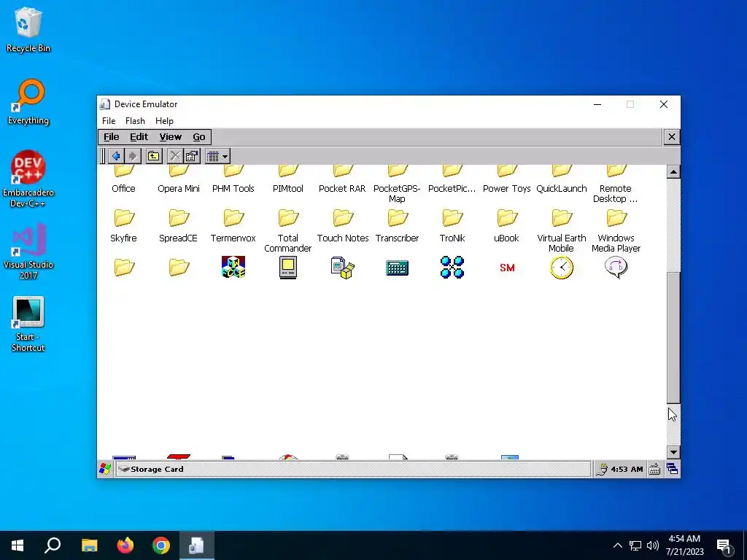This screenshot has width=747, height=560.
Task: Click the power plug icon in CE tray
Action: (x=602, y=470)
